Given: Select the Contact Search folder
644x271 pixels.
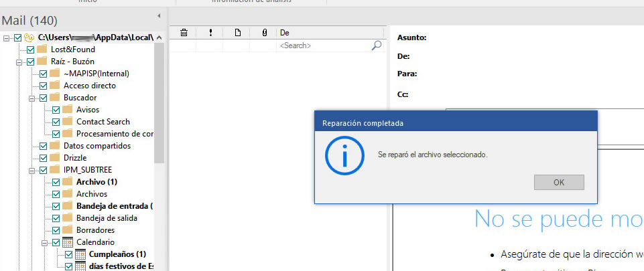Looking at the screenshot, I should pos(103,122).
